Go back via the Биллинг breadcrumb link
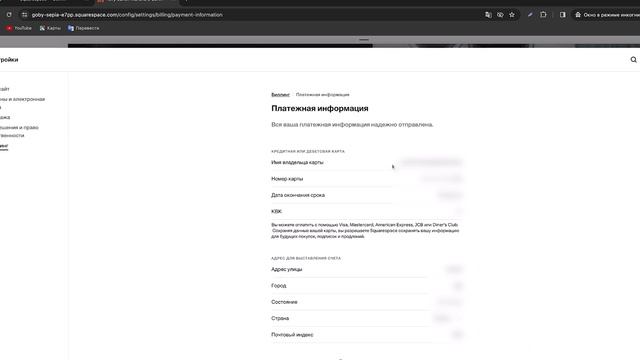The image size is (640, 360). click(x=280, y=95)
